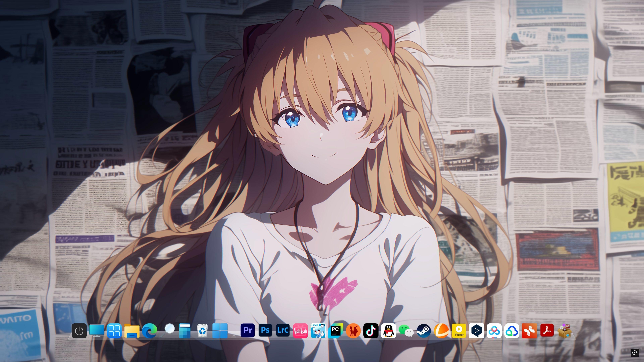
Task: Launch the yellow Player icon
Action: click(x=459, y=331)
